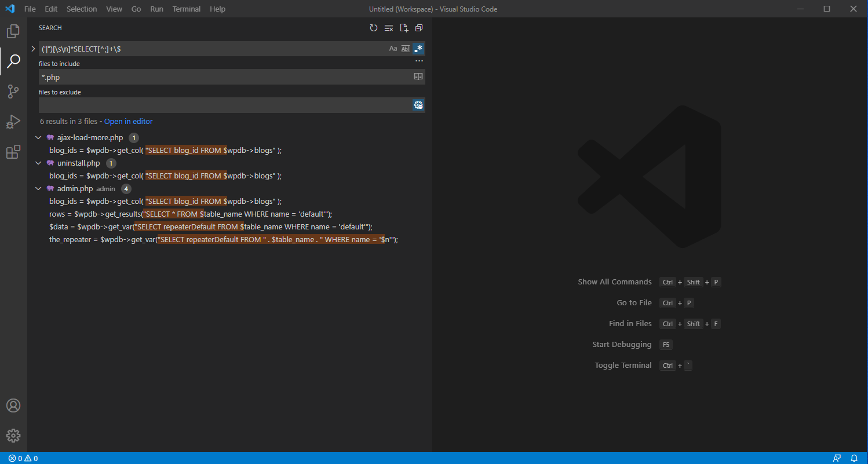Open the Accounts menu icon
The width and height of the screenshot is (868, 464).
point(13,405)
